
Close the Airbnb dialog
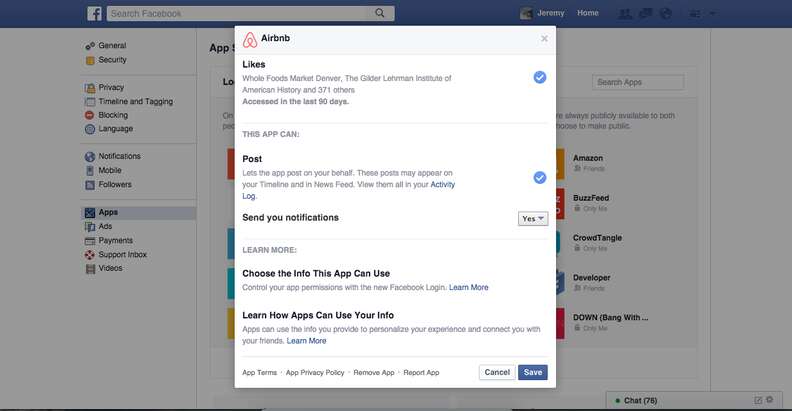544,38
